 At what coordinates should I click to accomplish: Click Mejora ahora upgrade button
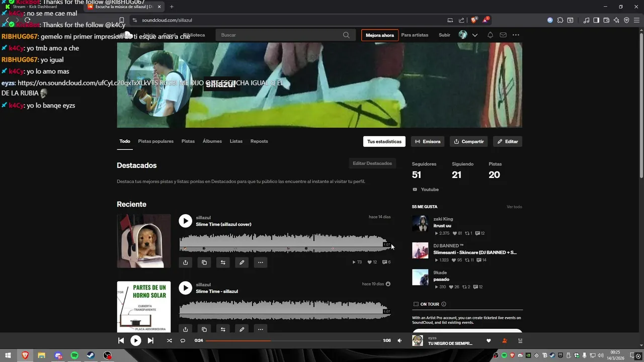coord(380,35)
